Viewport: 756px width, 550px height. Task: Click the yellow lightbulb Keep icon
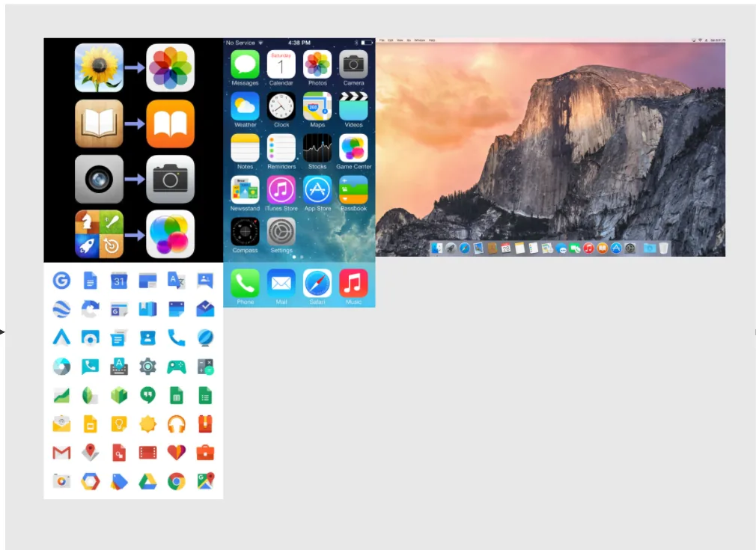coord(118,424)
